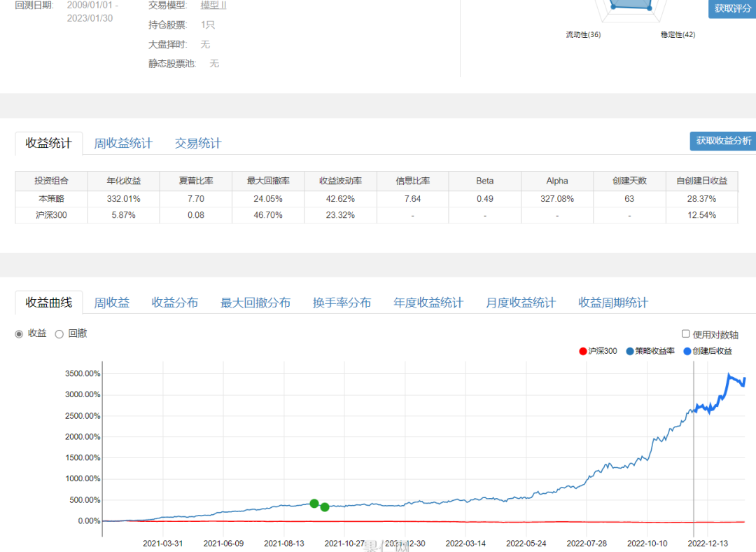Screen dimensions: 756x552
Task: Select the 收益 radio button
Action: click(x=19, y=334)
